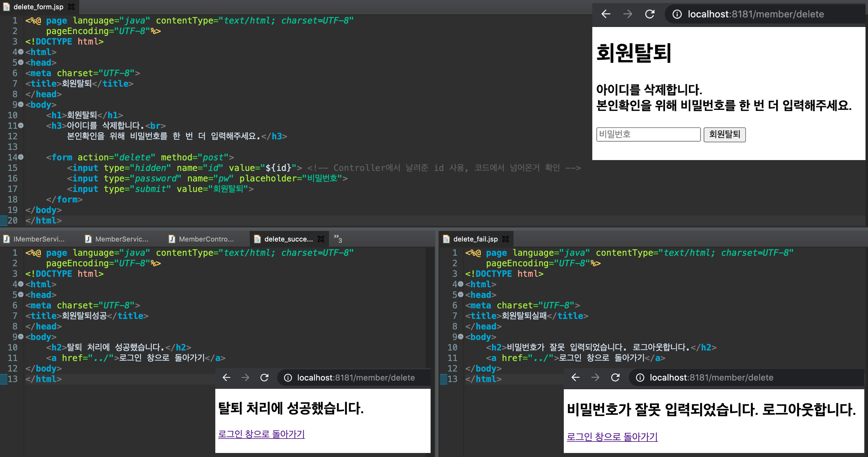Open the MemberServic... editor tab
The height and width of the screenshot is (457, 868).
click(x=117, y=239)
